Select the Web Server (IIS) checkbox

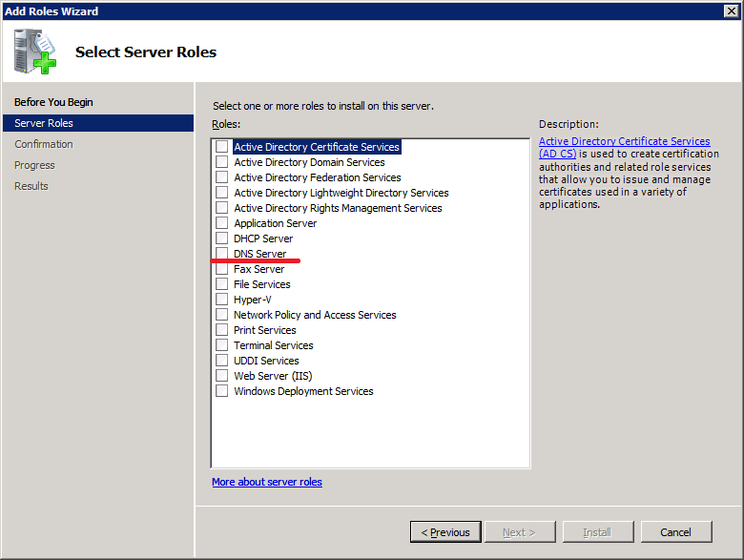(x=221, y=376)
